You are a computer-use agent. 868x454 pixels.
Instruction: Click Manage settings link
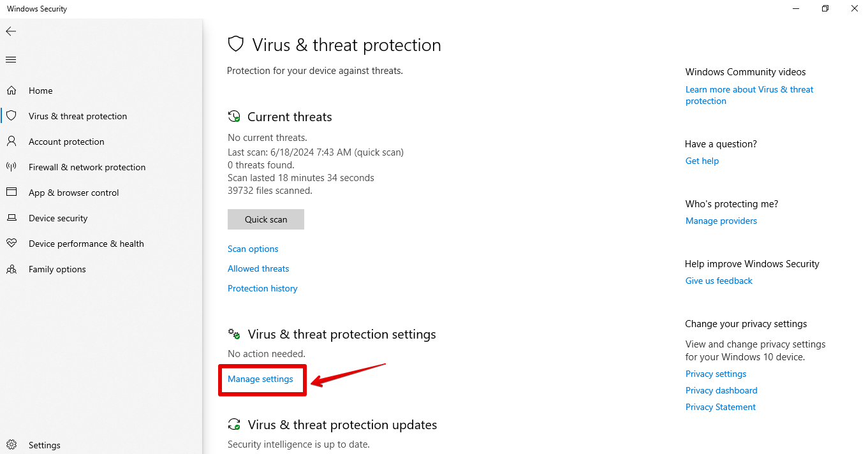(260, 379)
